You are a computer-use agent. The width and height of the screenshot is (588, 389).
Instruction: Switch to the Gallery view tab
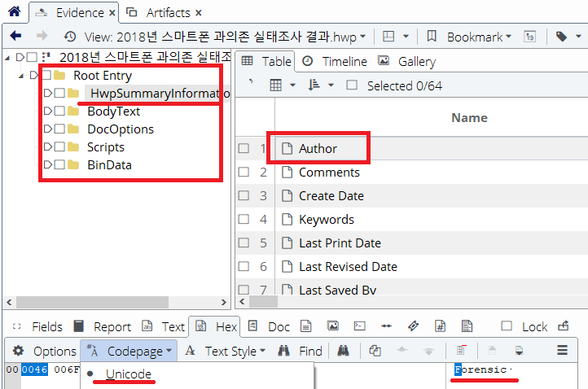click(x=406, y=62)
